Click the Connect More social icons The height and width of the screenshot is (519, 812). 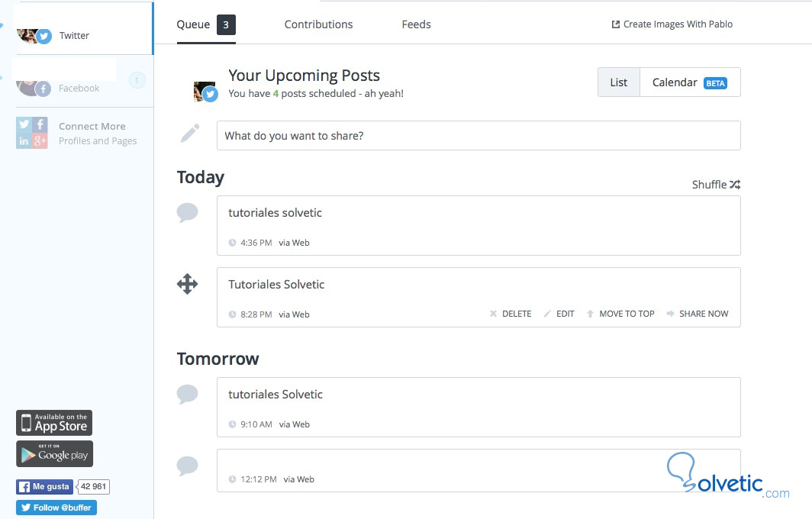(x=33, y=133)
